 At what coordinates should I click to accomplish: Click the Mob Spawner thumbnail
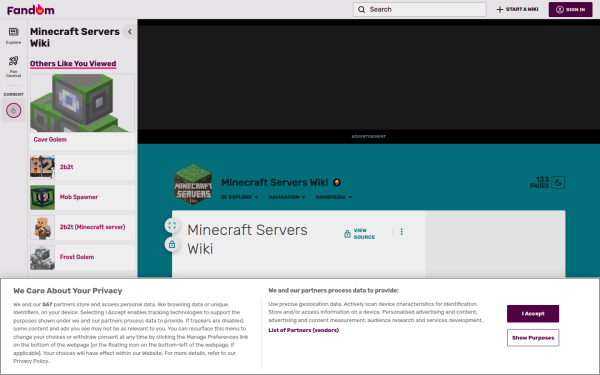42,197
